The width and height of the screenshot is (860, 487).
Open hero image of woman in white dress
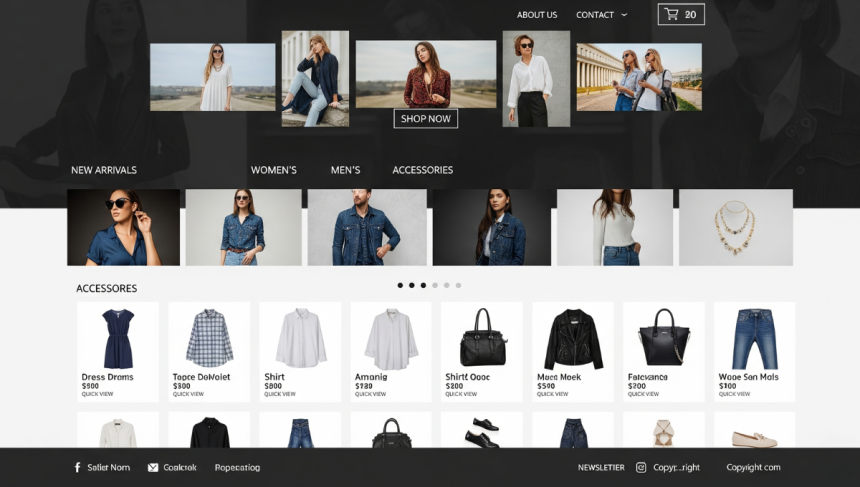point(213,77)
